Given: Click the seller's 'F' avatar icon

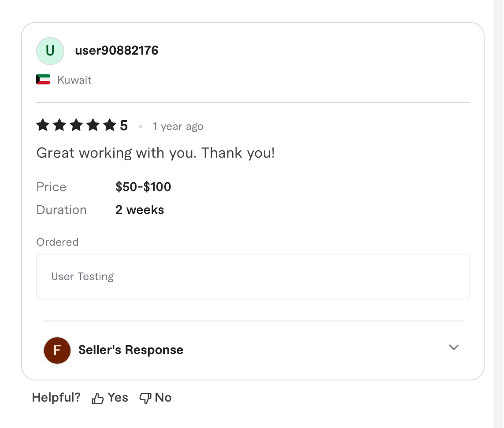Looking at the screenshot, I should 57,350.
